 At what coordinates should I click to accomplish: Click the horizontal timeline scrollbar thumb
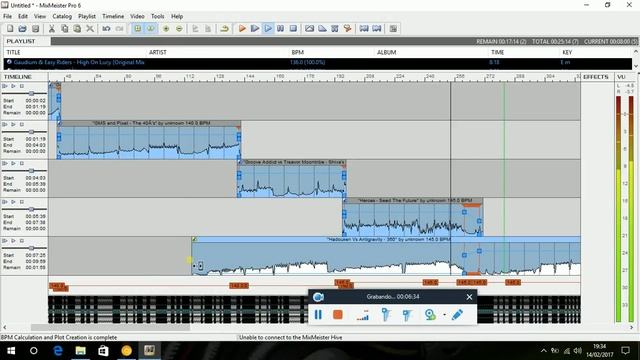[110, 327]
